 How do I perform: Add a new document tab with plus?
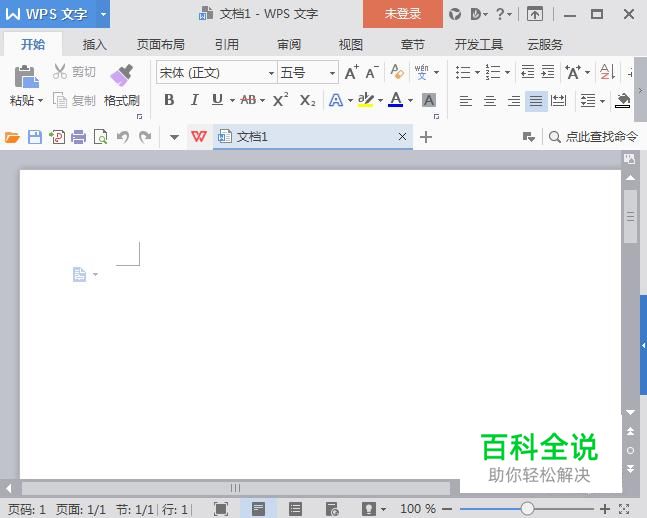coord(426,137)
